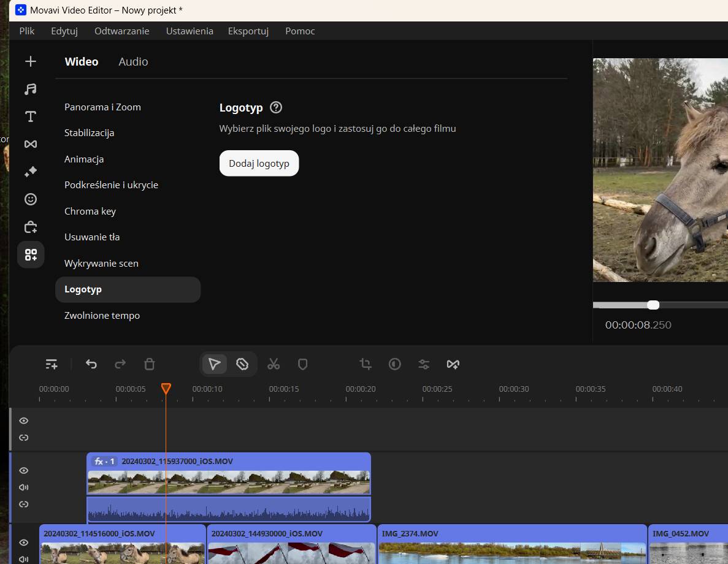This screenshot has height=564, width=728.
Task: Toggle visibility of the top empty track
Action: (24, 421)
